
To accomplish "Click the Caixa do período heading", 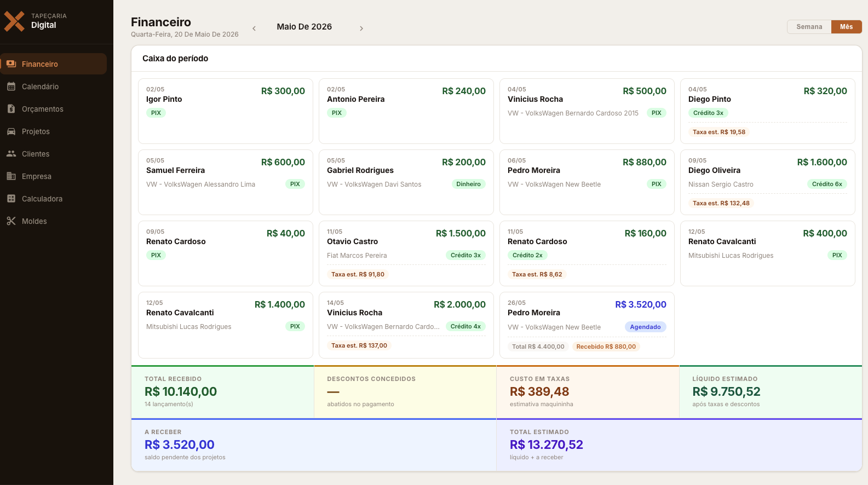I will click(x=175, y=59).
